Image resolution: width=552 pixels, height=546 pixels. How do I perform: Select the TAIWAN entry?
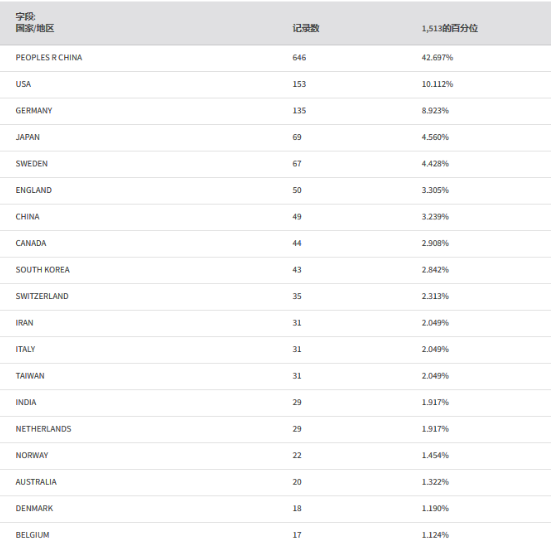point(30,376)
